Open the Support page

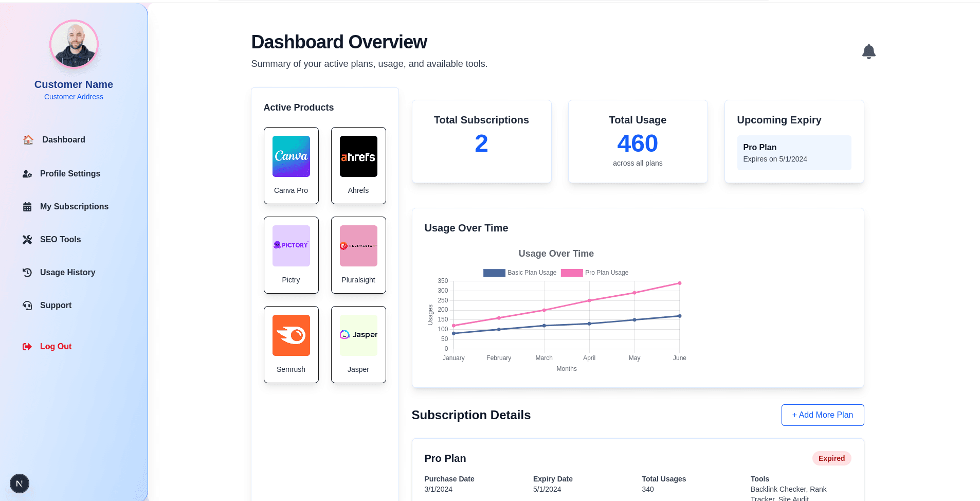56,306
